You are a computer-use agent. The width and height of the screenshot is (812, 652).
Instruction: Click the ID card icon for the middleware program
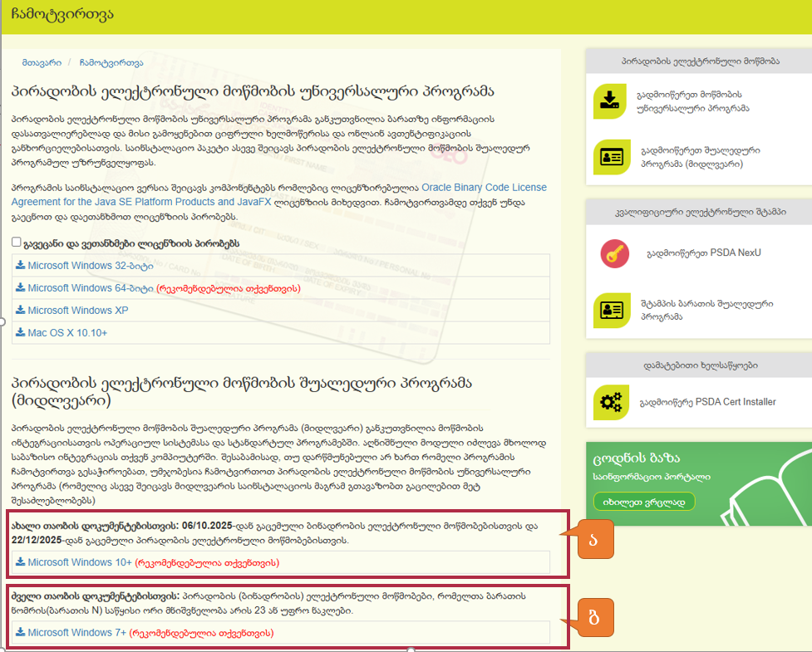(610, 158)
